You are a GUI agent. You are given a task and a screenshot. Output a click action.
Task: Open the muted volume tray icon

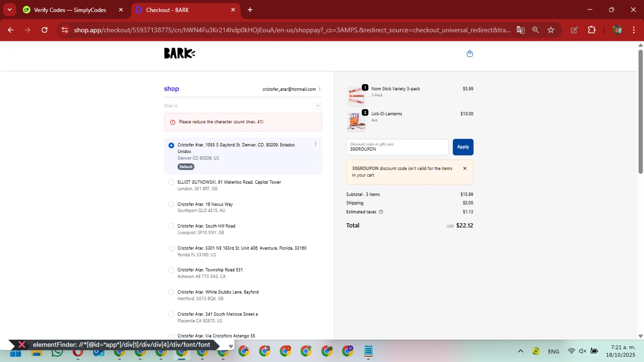coord(583,351)
